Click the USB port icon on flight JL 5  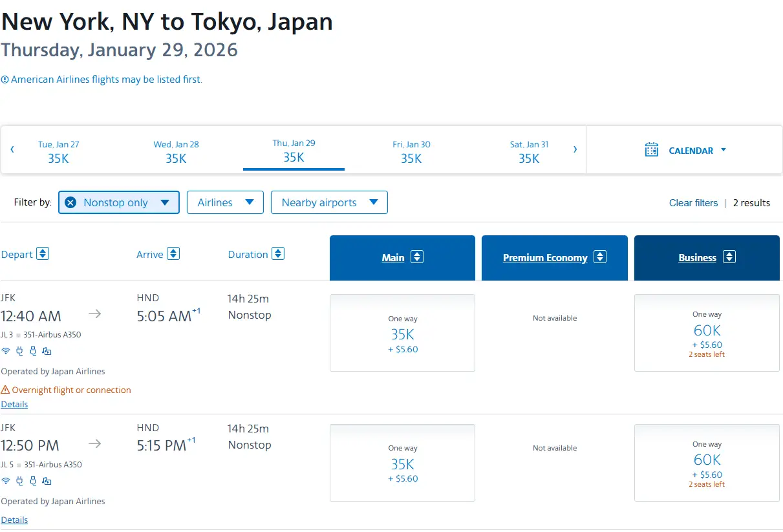33,481
